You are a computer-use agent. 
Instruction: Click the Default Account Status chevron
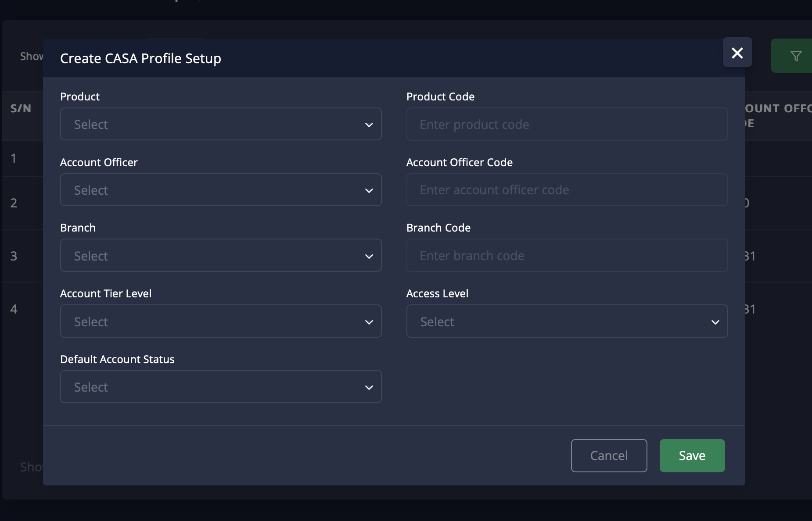tap(369, 388)
